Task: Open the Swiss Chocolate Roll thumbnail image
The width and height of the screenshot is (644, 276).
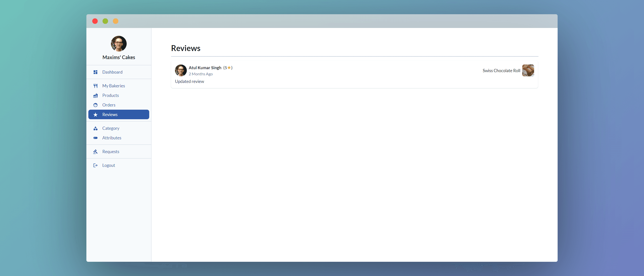Action: [528, 70]
